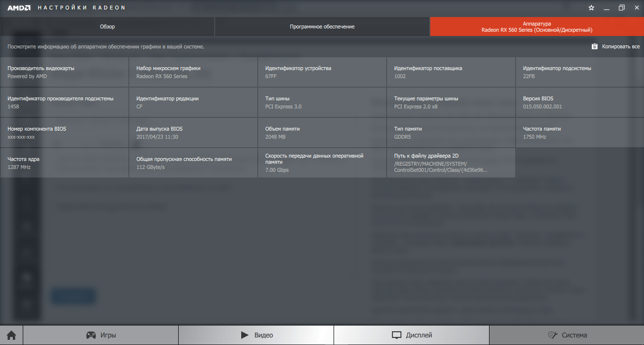The width and height of the screenshot is (644, 345).
Task: Click the bandwidth value 112 GByte/s
Action: 150,167
